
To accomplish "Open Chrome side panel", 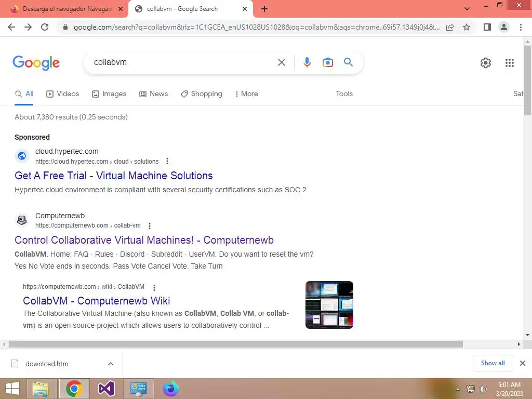I will [x=487, y=27].
